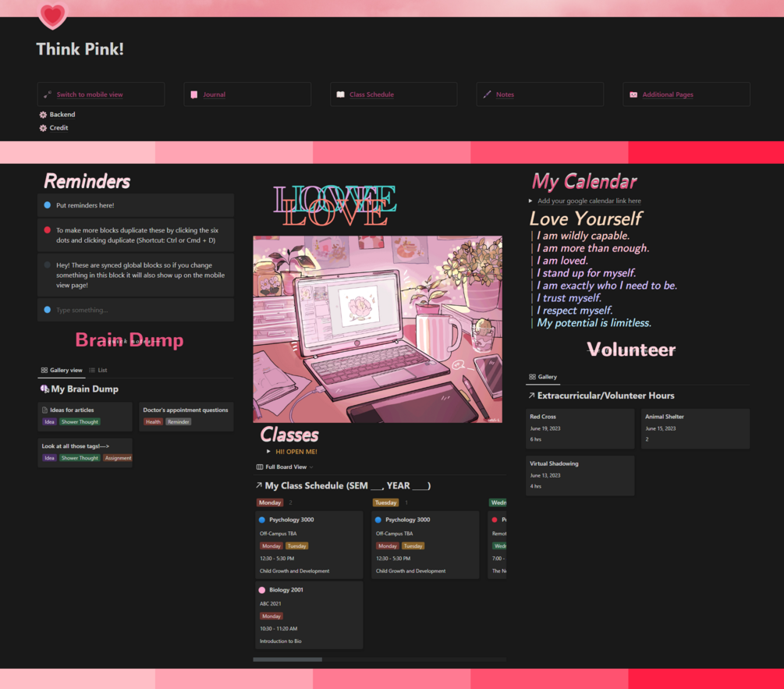The image size is (784, 689).
Task: Click the blue dot on Put reminders here
Action: coord(48,205)
